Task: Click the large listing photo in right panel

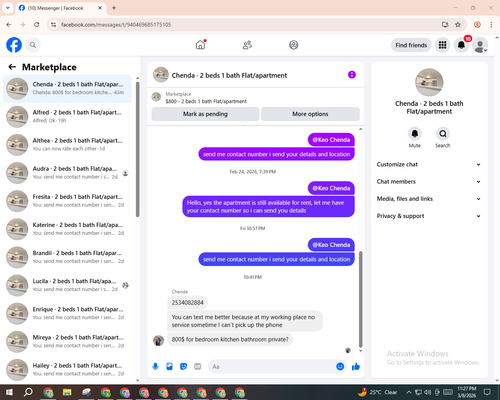Action: pyautogui.click(x=429, y=82)
